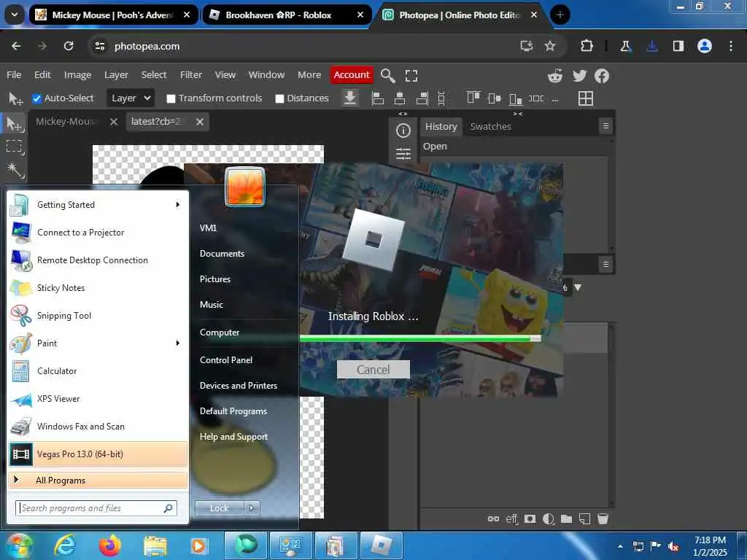The image size is (747, 560).
Task: Toggle Photopea fullscreen icon
Action: [x=411, y=75]
